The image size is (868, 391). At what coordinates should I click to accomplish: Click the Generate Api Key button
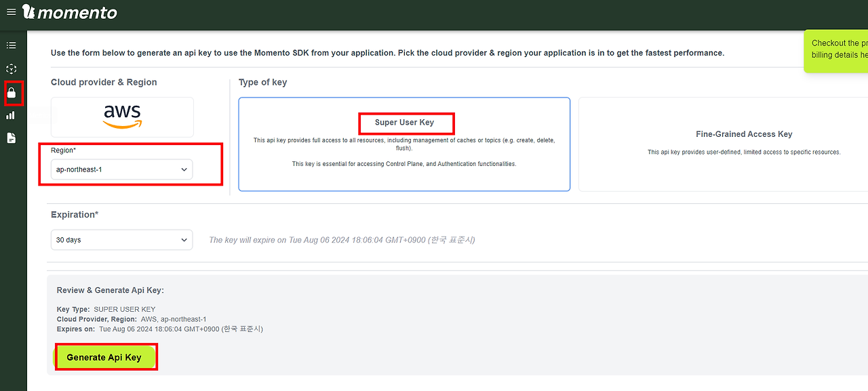point(104,357)
